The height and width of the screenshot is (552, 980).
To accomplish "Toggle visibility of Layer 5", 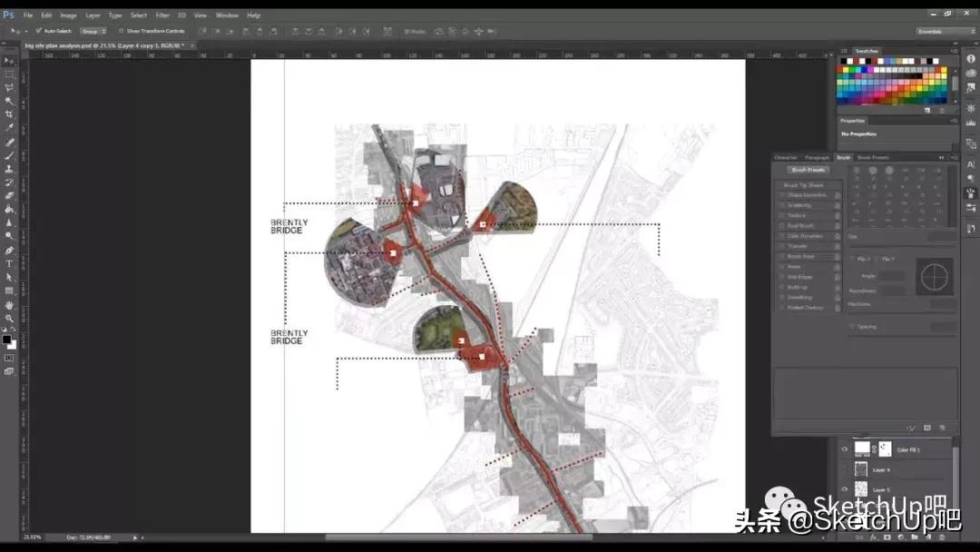I will (845, 489).
